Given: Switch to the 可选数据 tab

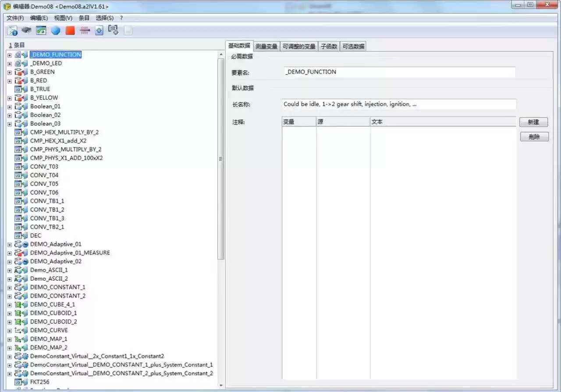Looking at the screenshot, I should (x=353, y=46).
